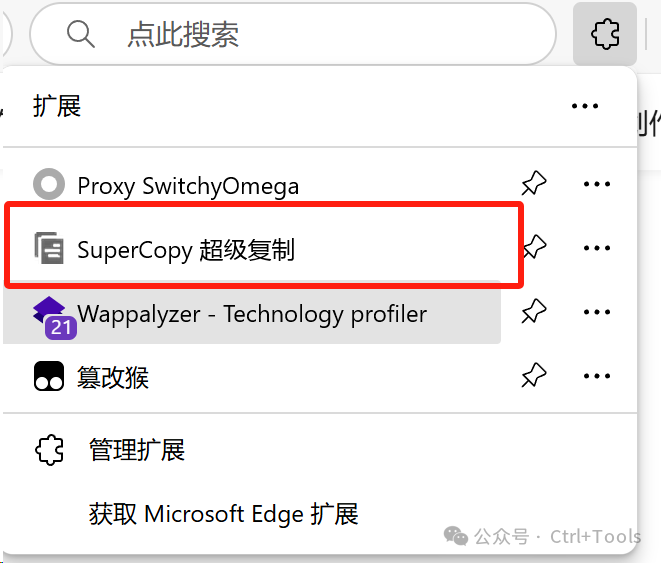The height and width of the screenshot is (563, 661).
Task: Click the Tampermonkey (篡改猴) icon
Action: [48, 377]
